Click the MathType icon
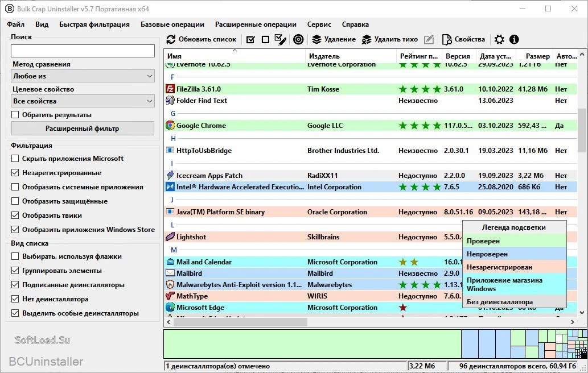The image size is (588, 373). pyautogui.click(x=170, y=296)
